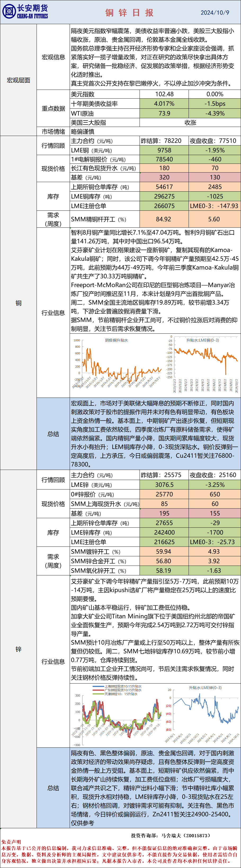This screenshot has width=241, height=868.
Task: Click the zinc 夜盘收盘：25160 cell
Action: (x=215, y=475)
